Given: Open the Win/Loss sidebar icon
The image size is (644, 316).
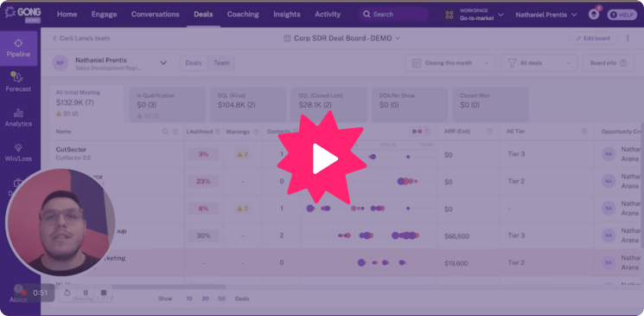Looking at the screenshot, I should pos(18,152).
